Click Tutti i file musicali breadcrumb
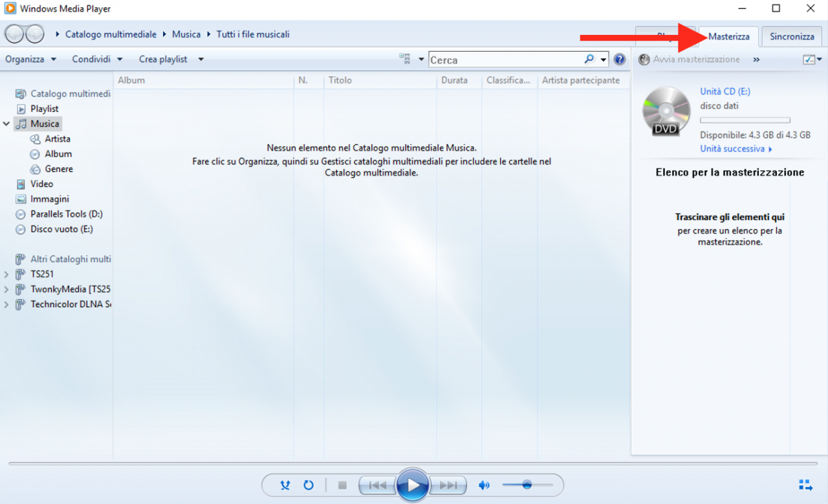 point(253,34)
